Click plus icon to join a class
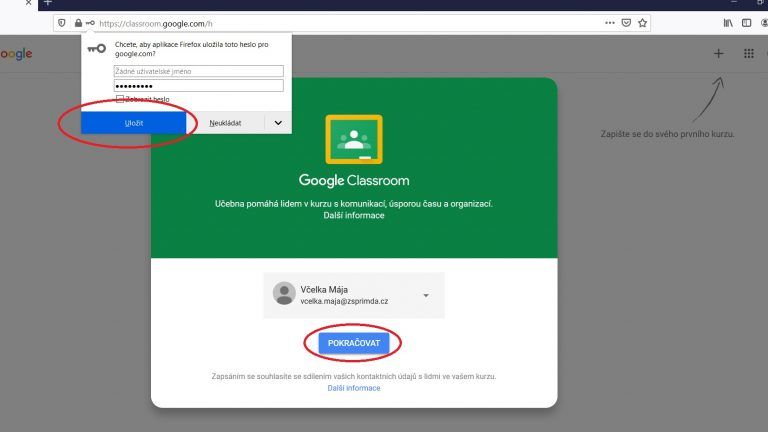 719,53
